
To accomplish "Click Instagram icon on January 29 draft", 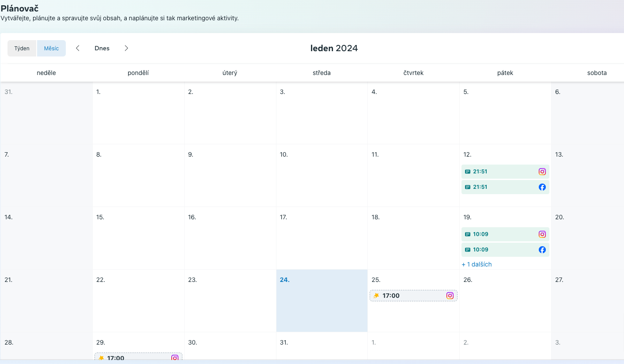I will click(175, 358).
